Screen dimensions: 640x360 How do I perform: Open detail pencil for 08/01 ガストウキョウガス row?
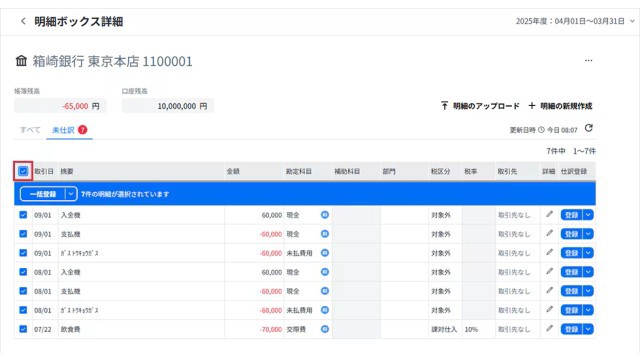click(x=549, y=310)
